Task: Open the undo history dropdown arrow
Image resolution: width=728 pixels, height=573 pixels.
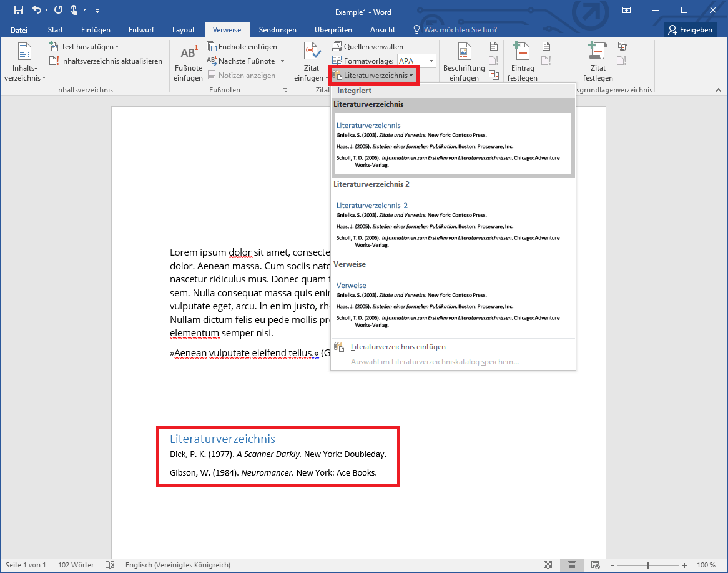Action: 46,10
